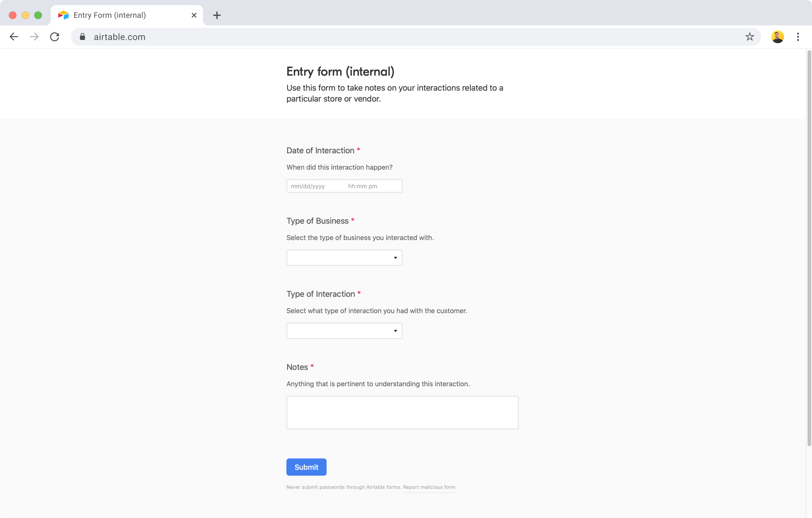The image size is (812, 518).
Task: Click the mm/dd/yyyy date field
Action: pyautogui.click(x=308, y=186)
